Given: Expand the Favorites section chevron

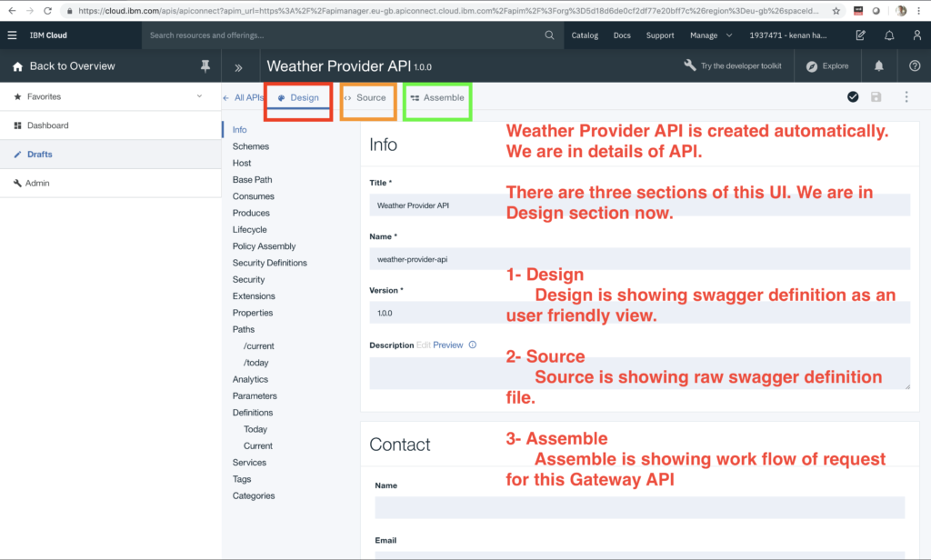Looking at the screenshot, I should coord(199,96).
